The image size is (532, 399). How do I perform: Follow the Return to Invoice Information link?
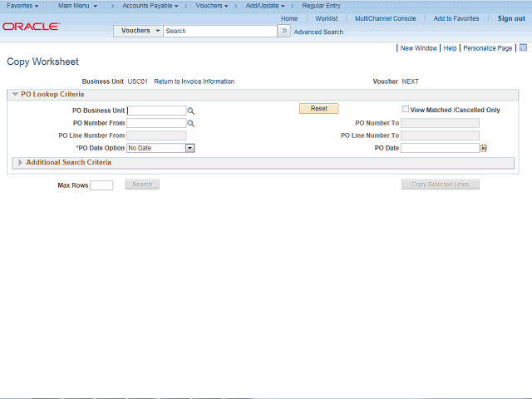(x=194, y=81)
